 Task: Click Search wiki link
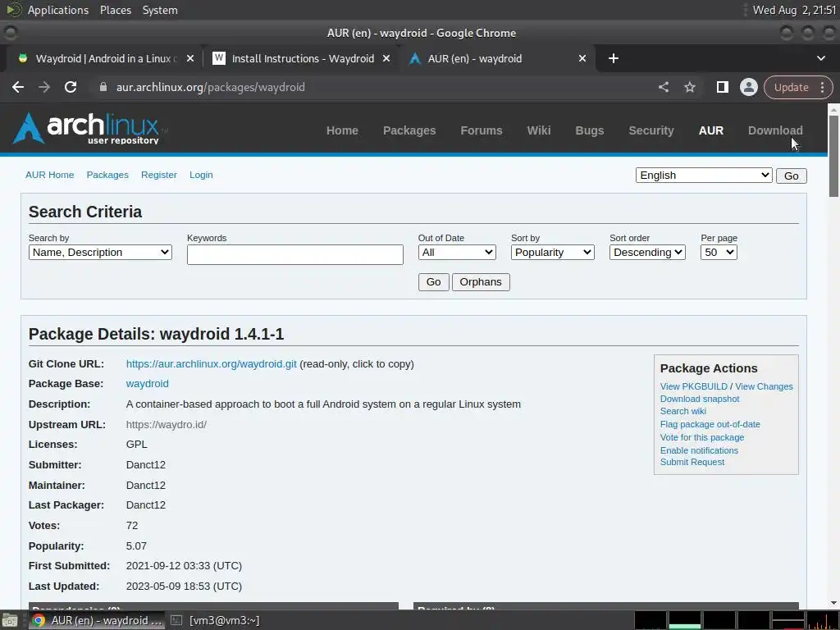coord(682,411)
